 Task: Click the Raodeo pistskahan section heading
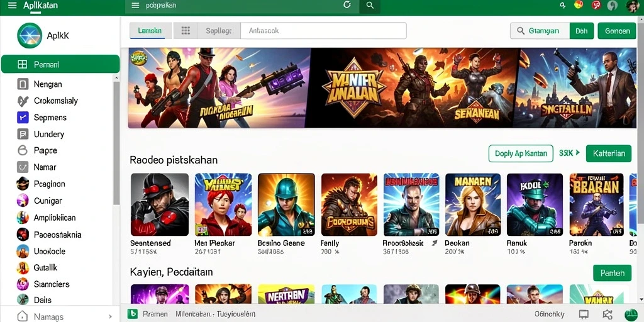coord(174,160)
